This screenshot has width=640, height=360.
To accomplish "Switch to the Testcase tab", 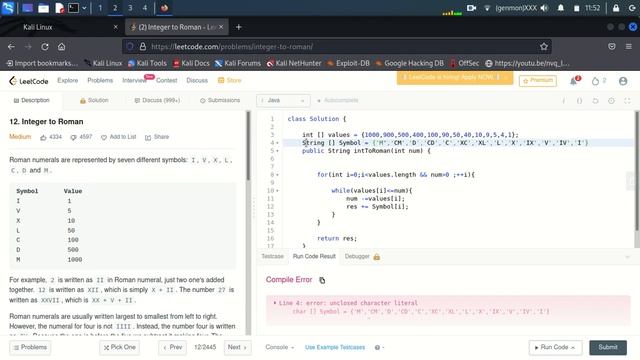I will pyautogui.click(x=272, y=256).
